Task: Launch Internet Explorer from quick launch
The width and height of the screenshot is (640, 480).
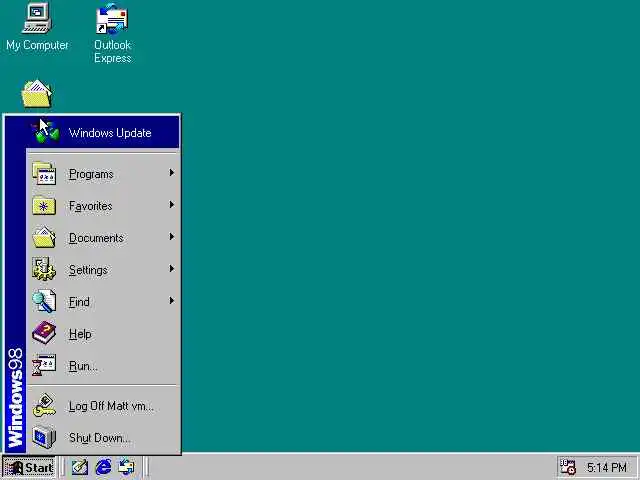Action: click(x=103, y=467)
